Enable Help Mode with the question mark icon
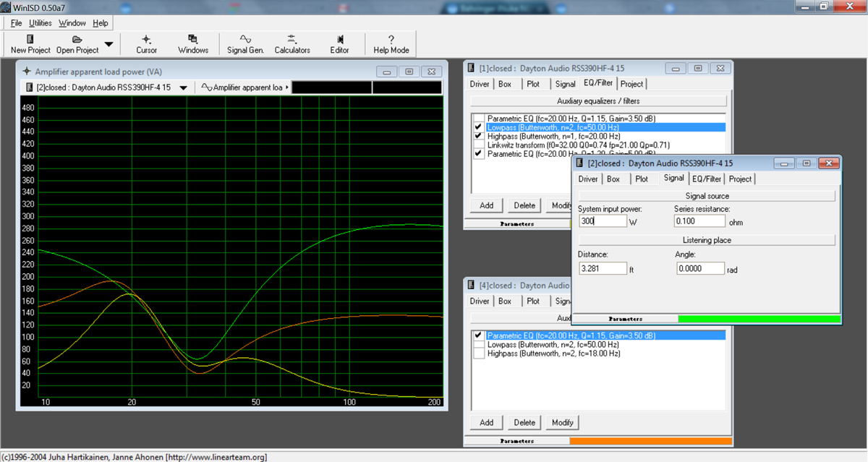Image resolution: width=868 pixels, height=462 pixels. tap(391, 44)
